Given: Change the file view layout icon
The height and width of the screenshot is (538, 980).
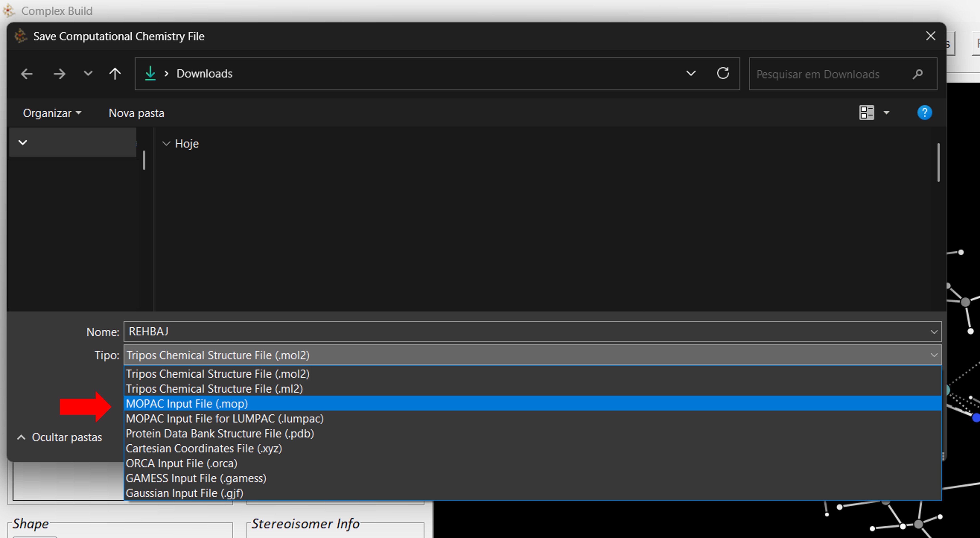Looking at the screenshot, I should (x=866, y=113).
